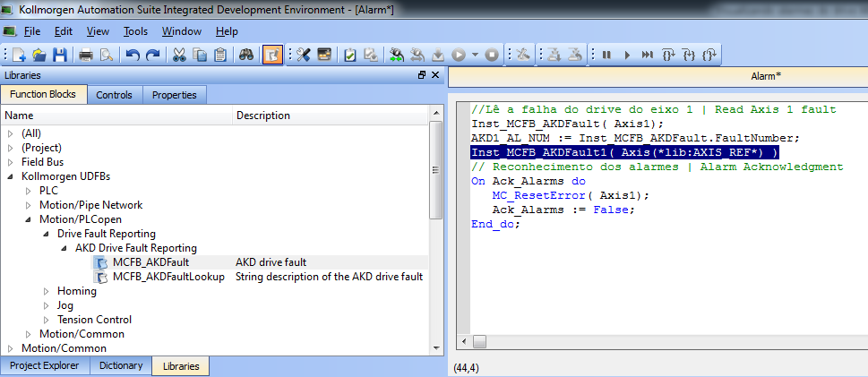The height and width of the screenshot is (377, 868).
Task: Click the round Stop button
Action: click(492, 55)
